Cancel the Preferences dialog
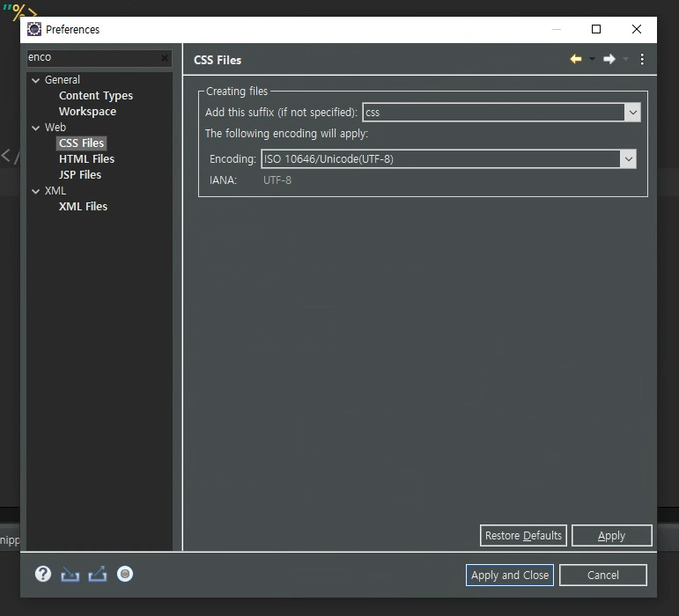 [x=602, y=576]
